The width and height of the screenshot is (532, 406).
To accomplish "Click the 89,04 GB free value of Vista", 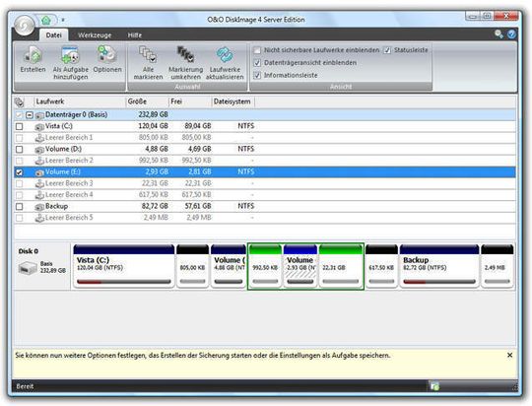I will [x=198, y=126].
